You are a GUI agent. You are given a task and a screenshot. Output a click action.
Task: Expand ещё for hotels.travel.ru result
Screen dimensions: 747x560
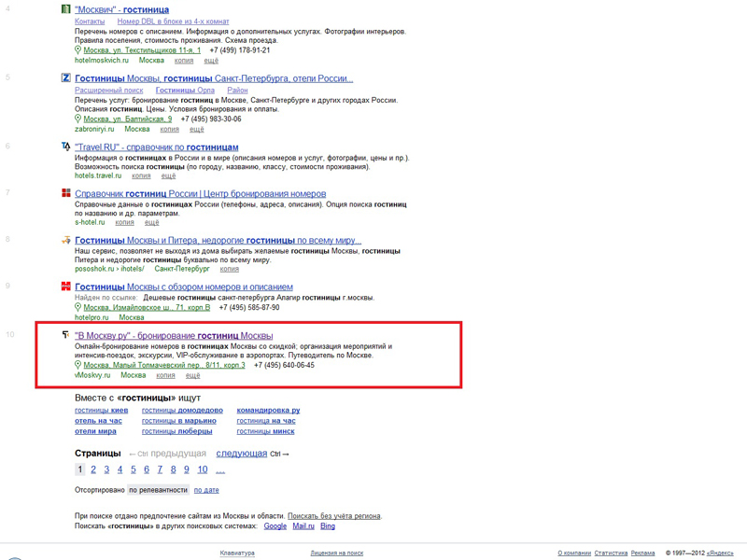click(168, 175)
